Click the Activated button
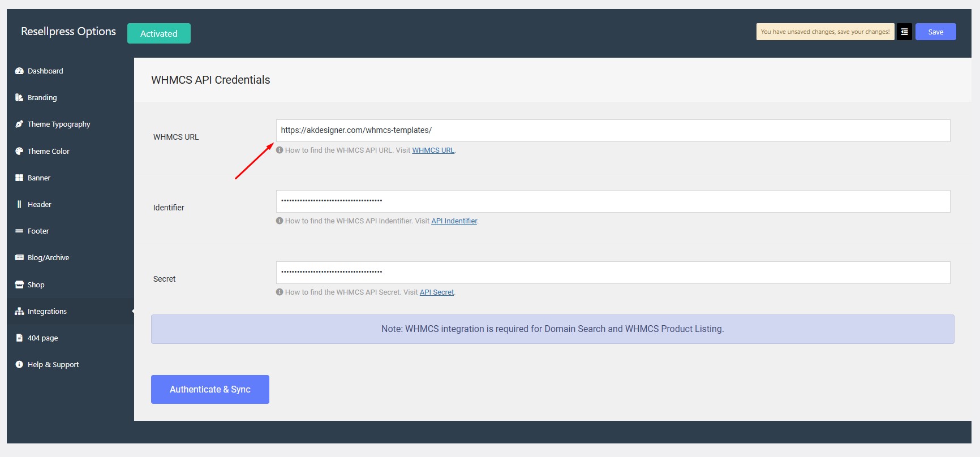This screenshot has width=980, height=457. (159, 33)
